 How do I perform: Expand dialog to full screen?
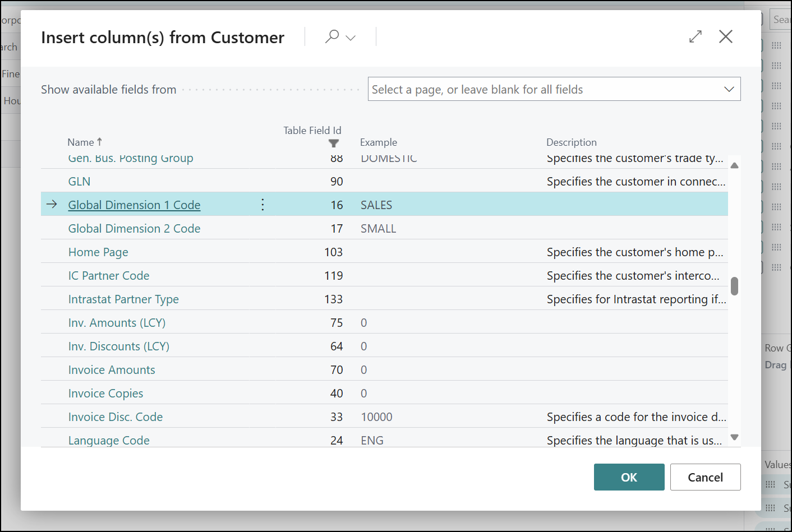pos(696,37)
